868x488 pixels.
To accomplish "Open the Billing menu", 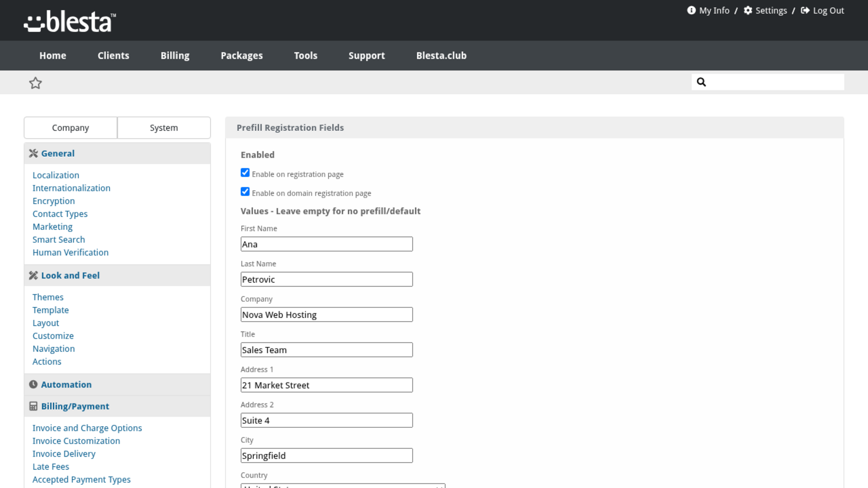I will tap(175, 56).
